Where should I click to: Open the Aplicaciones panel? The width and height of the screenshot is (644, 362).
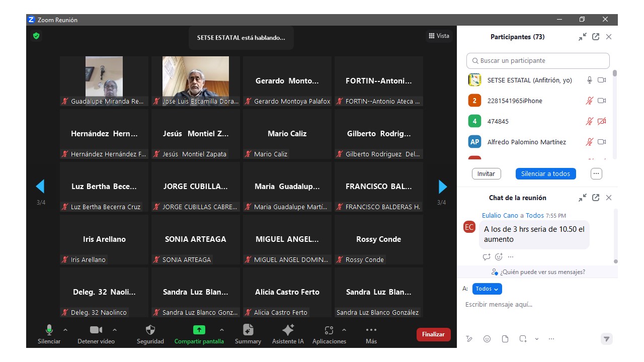point(329,330)
